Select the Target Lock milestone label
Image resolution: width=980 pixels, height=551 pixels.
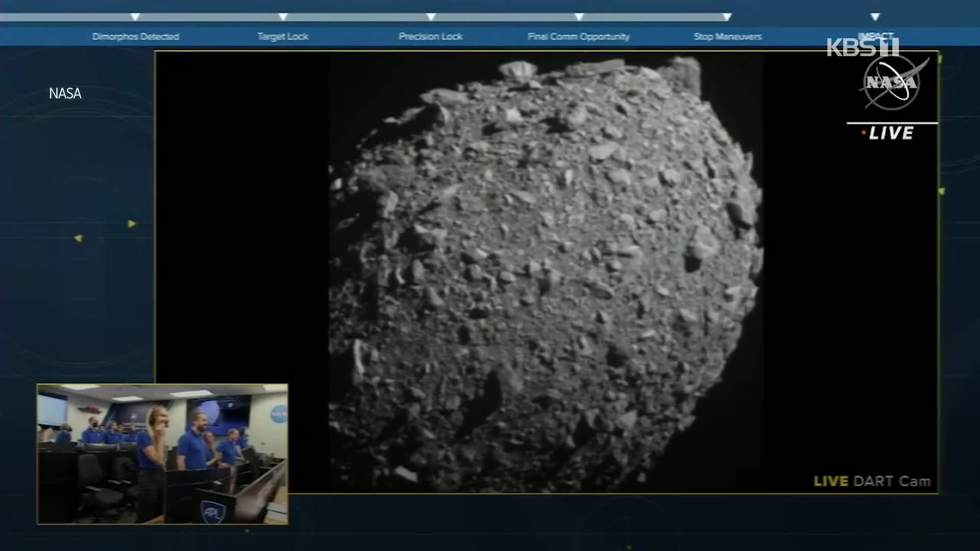pyautogui.click(x=283, y=37)
